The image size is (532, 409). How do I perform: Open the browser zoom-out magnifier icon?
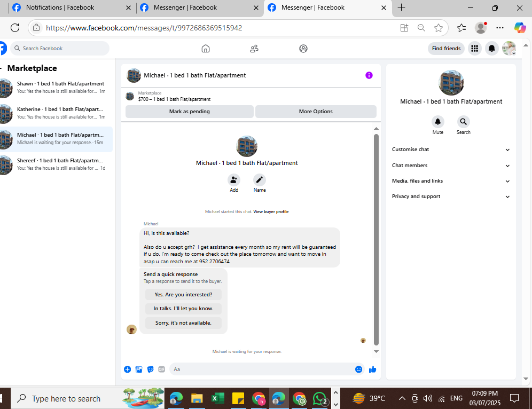(x=421, y=28)
